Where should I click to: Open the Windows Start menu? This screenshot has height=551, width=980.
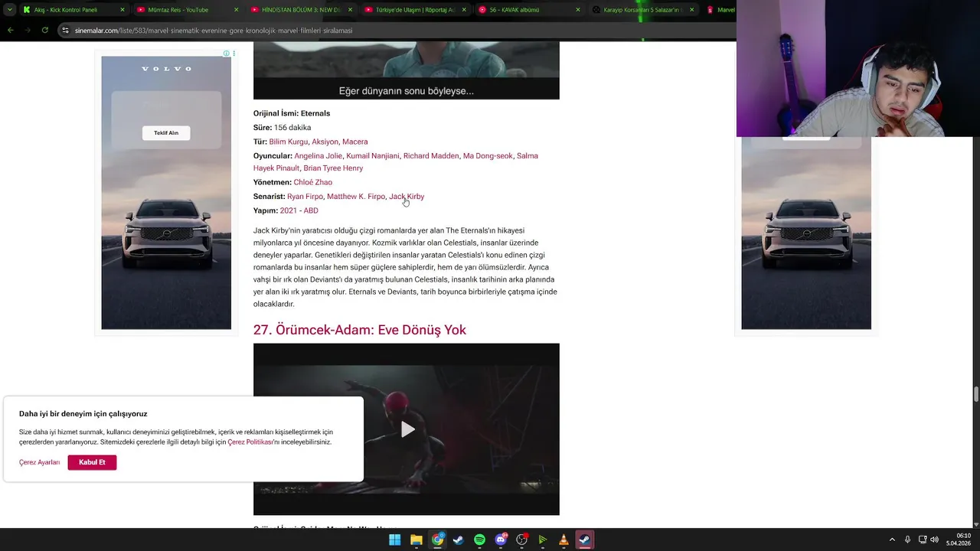coord(395,540)
